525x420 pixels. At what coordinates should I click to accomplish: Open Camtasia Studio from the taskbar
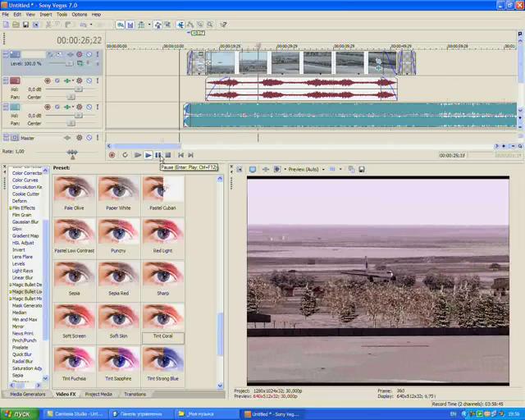click(x=75, y=414)
